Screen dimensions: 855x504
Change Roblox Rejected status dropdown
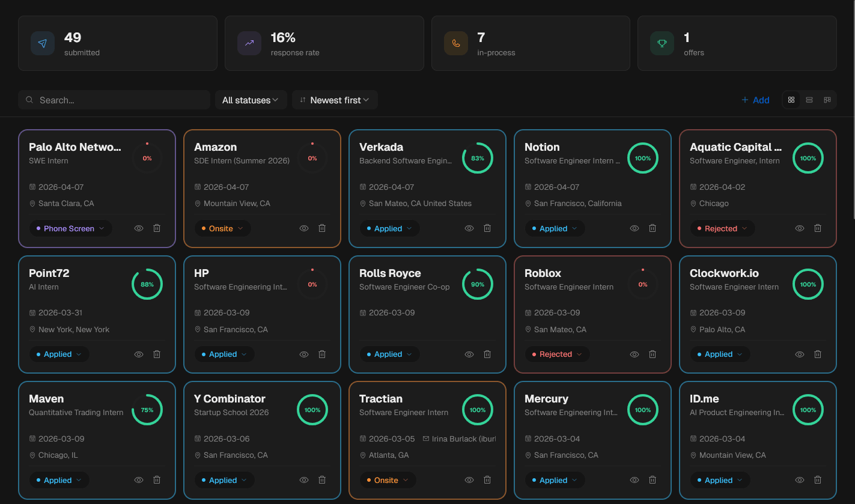[558, 354]
